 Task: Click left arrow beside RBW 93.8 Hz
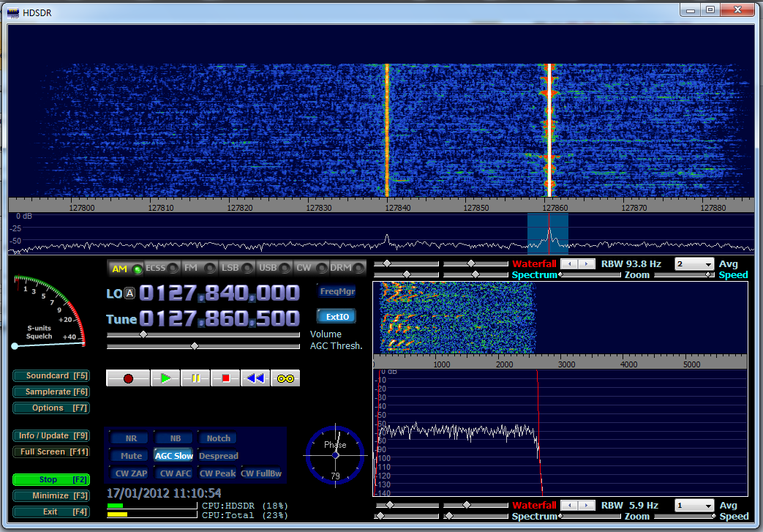pyautogui.click(x=569, y=264)
